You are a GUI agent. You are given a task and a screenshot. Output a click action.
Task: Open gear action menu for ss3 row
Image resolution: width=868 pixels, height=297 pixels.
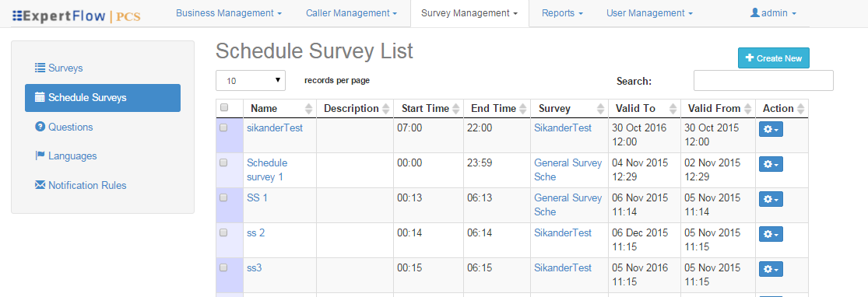[771, 269]
